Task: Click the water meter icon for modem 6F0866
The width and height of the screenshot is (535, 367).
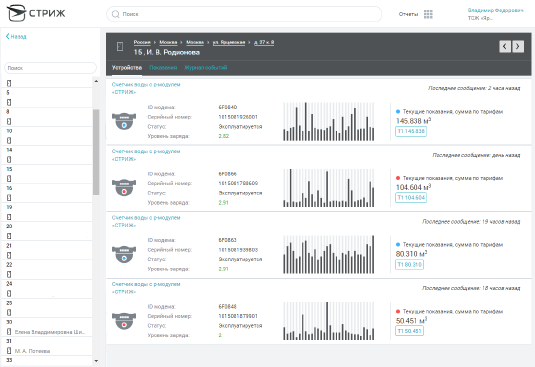Action: [124, 188]
